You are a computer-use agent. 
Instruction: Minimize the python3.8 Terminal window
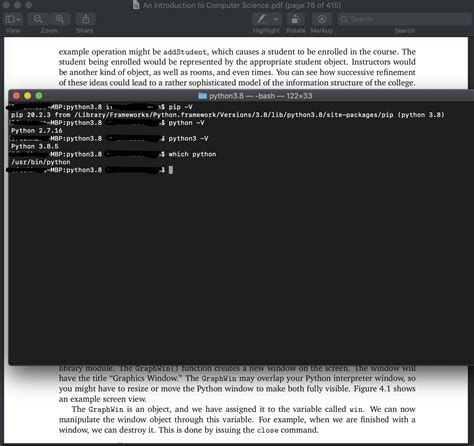pos(27,96)
